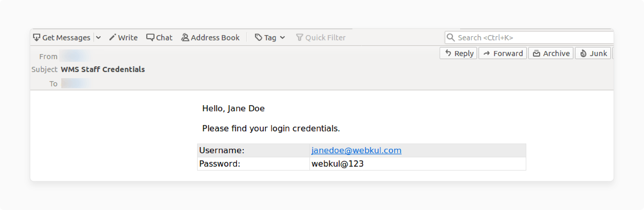Click the Chat speech bubble icon
This screenshot has width=644, height=210.
[150, 37]
